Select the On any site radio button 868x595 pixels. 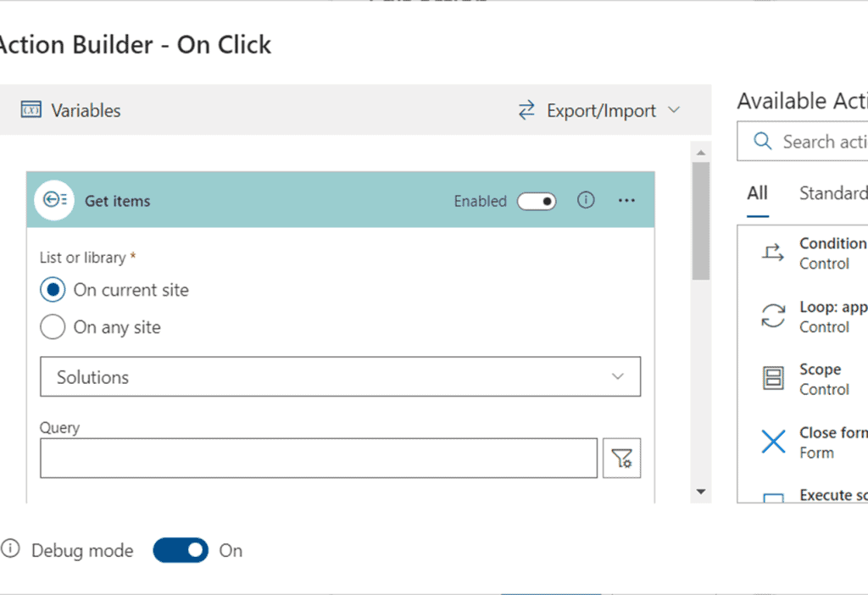coord(53,327)
